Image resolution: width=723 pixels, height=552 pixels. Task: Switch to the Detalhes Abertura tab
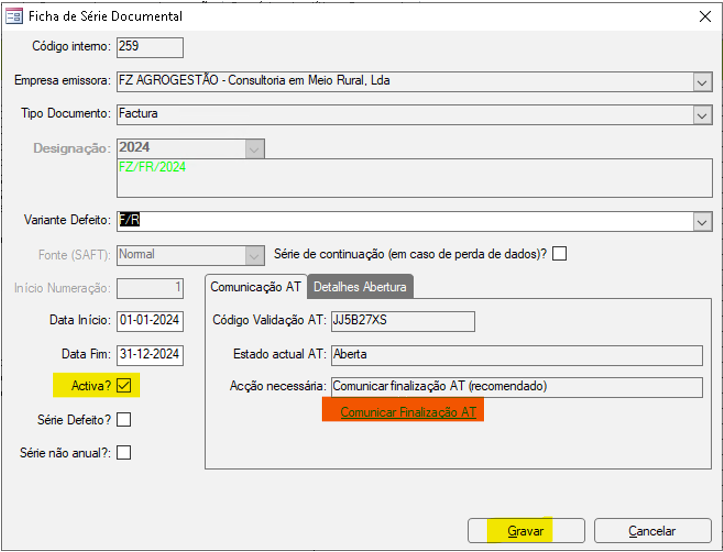tap(360, 287)
